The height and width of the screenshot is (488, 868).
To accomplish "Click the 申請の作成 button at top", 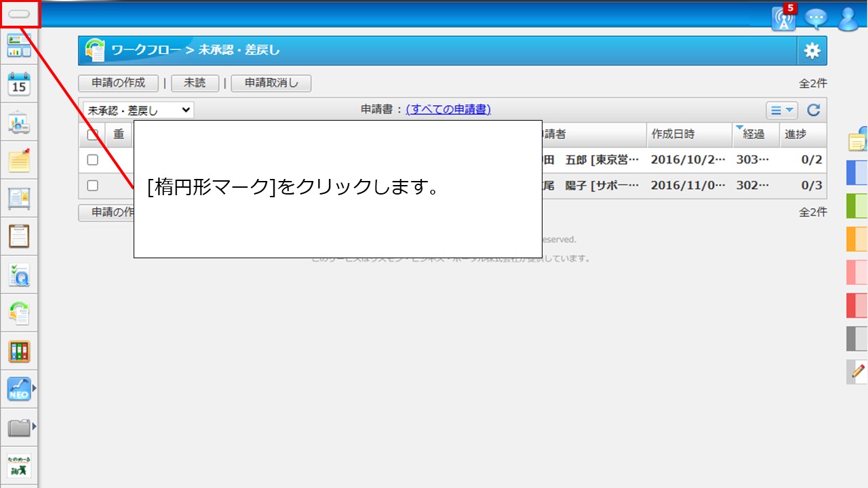I will coord(119,83).
